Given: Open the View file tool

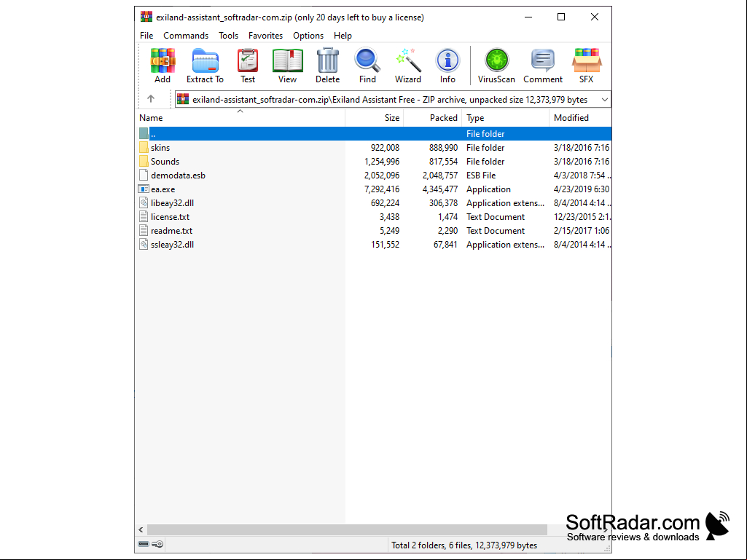Looking at the screenshot, I should [x=287, y=60].
